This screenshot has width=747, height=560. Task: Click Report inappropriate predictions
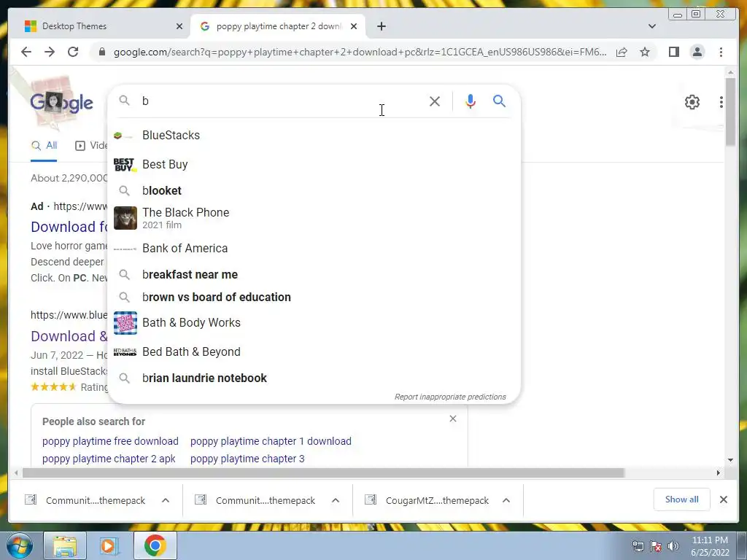pyautogui.click(x=449, y=397)
